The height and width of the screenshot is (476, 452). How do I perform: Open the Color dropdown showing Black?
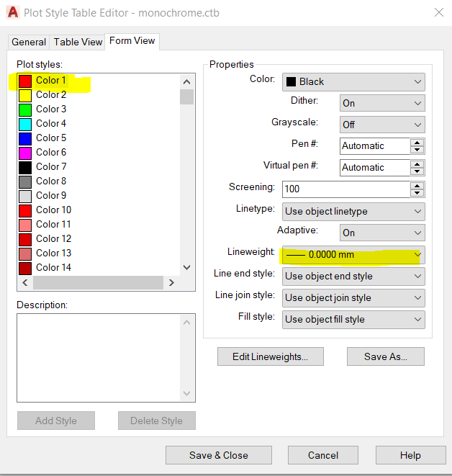click(353, 81)
